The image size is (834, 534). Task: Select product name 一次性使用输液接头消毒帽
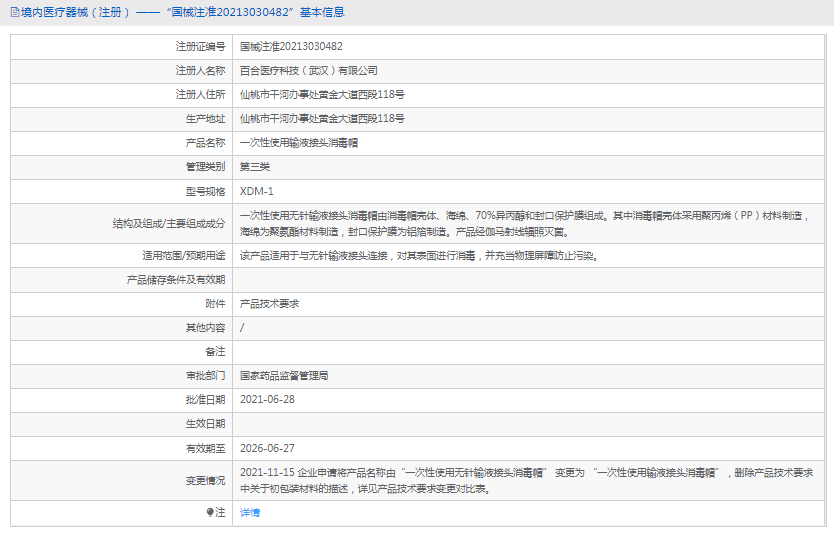coord(298,143)
